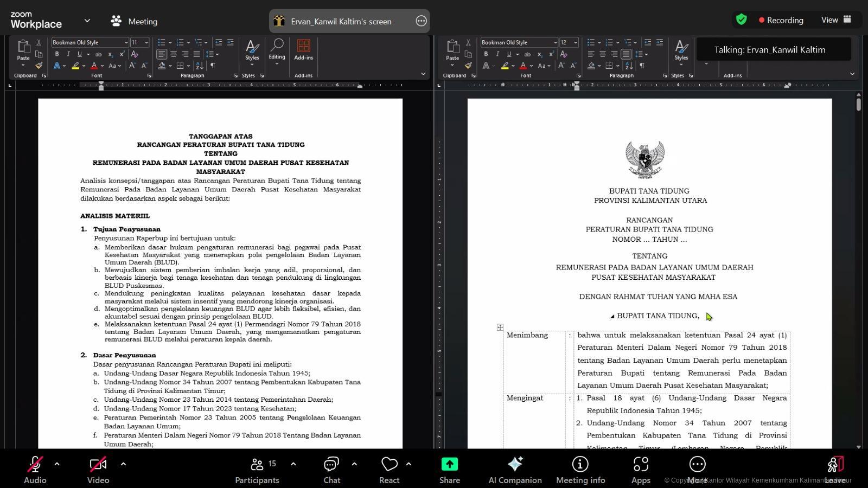Pick the red Font Color swatch
Viewport: 868px width, 488px height.
pyautogui.click(x=93, y=66)
